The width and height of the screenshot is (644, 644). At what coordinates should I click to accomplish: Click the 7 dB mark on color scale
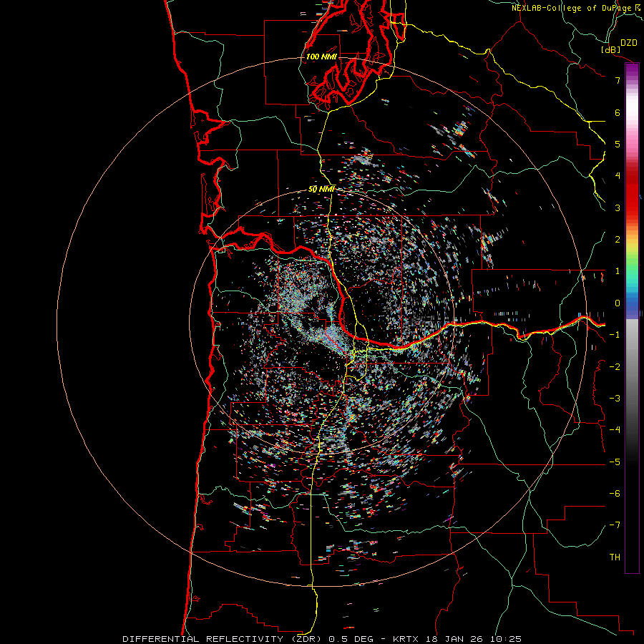click(618, 80)
